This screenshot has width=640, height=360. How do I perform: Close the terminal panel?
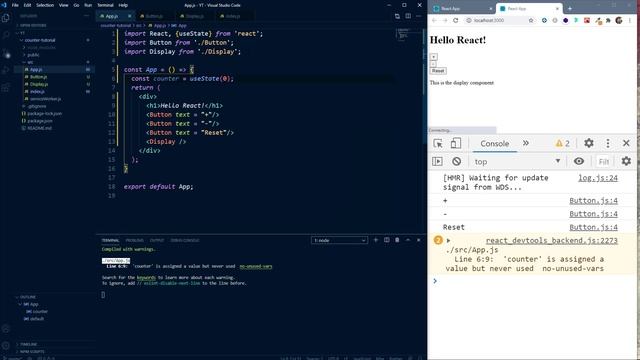click(418, 240)
